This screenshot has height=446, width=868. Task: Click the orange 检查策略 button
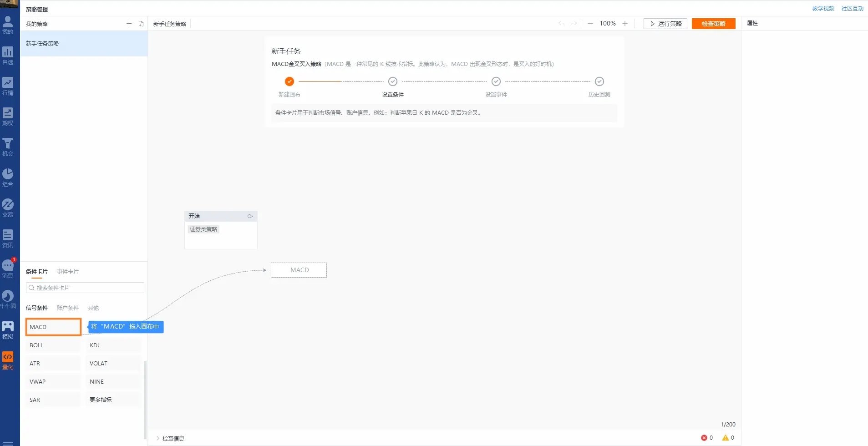[713, 24]
